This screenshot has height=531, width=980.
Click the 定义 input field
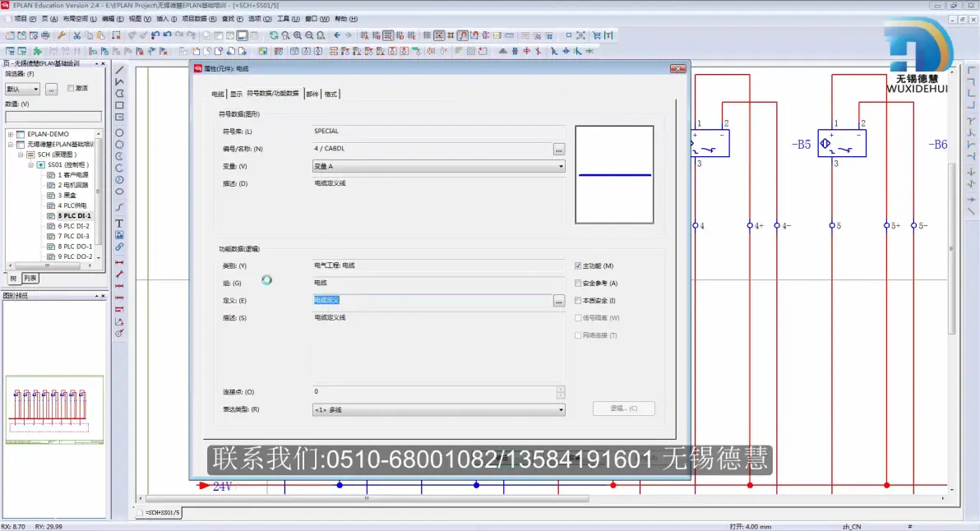[432, 301]
